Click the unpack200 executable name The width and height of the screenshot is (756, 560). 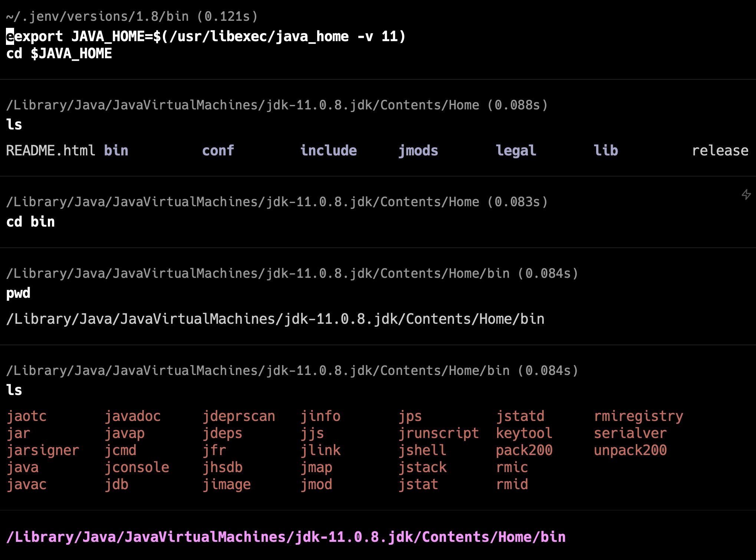[630, 450]
